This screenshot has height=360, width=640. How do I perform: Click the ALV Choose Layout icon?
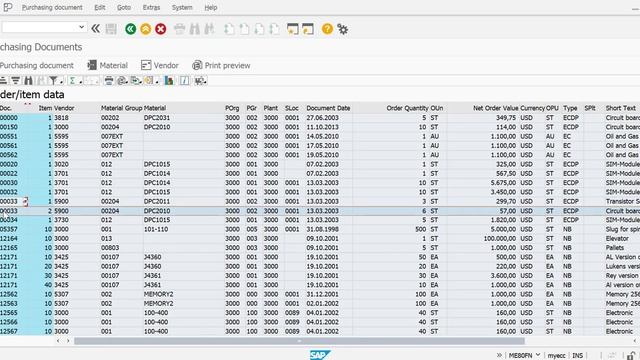[149, 80]
